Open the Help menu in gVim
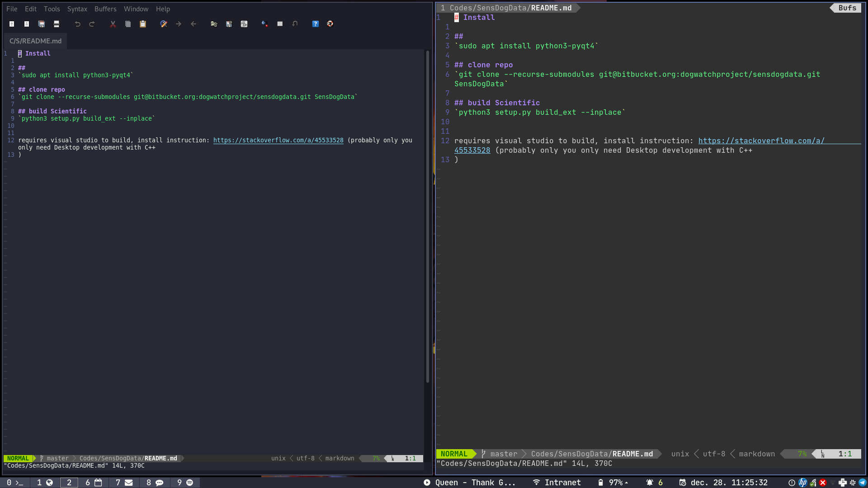Screen dimensions: 868x488 click(x=163, y=9)
